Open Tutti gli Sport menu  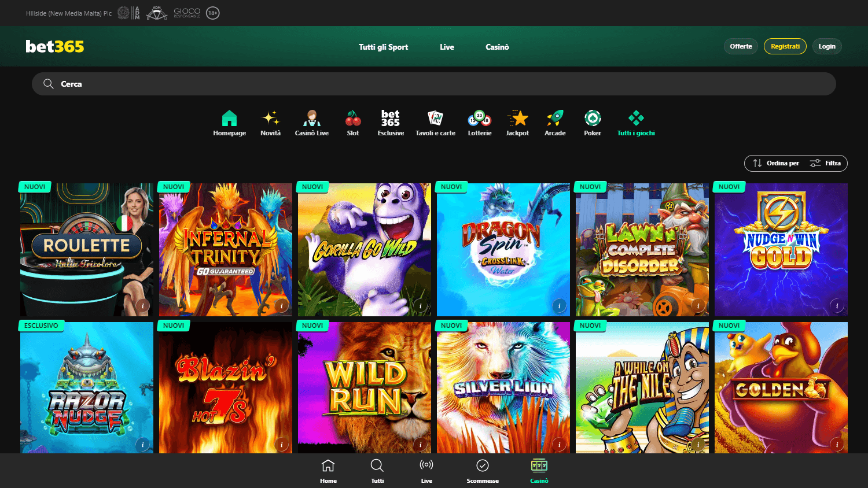[383, 47]
